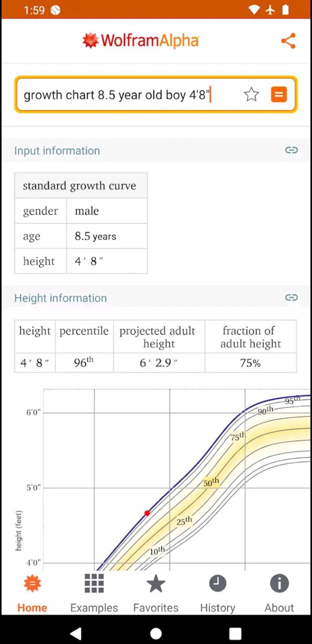Tap the Android back navigation button
Screen dimensions: 312x644
coord(76,633)
